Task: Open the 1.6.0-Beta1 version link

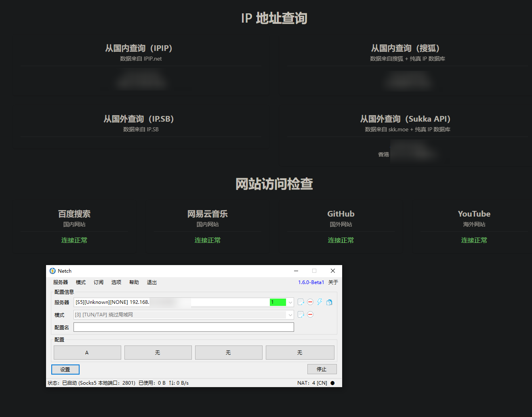Action: click(x=311, y=282)
